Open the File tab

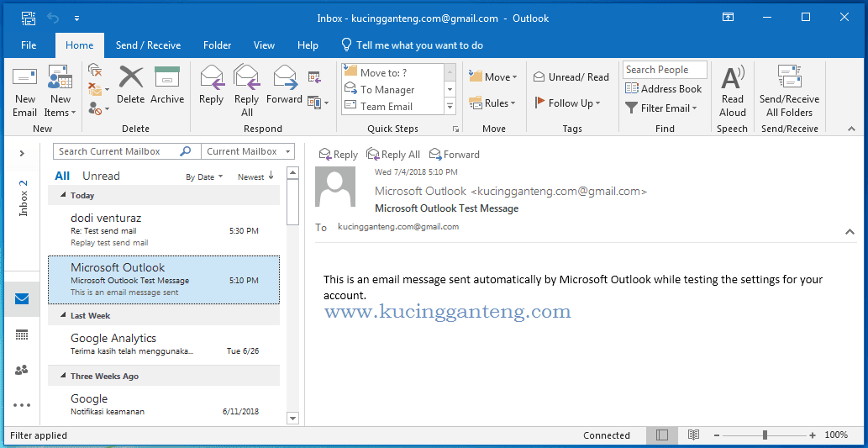click(29, 45)
